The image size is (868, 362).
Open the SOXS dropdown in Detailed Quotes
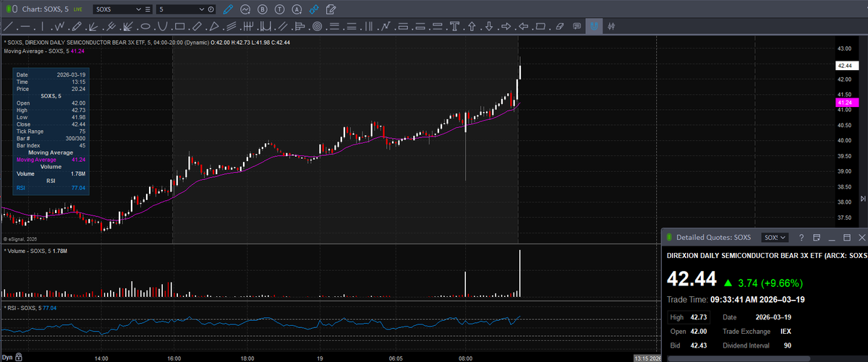[x=775, y=237]
